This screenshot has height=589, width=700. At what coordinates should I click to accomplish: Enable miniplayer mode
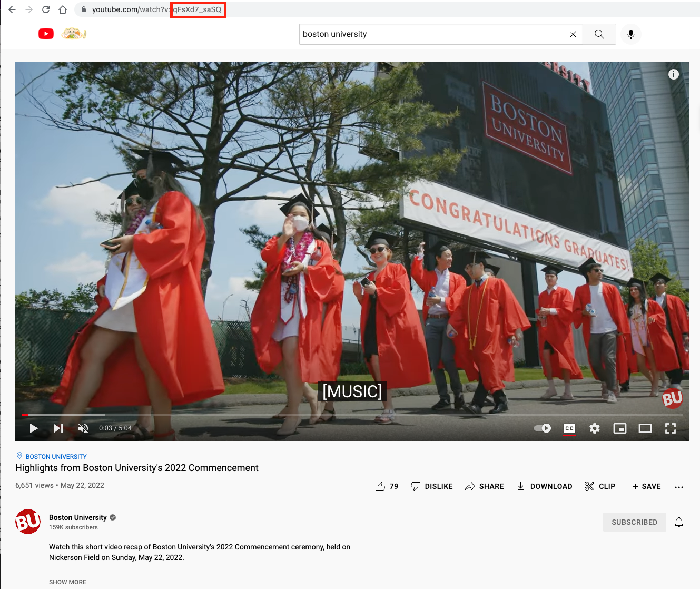(x=620, y=428)
